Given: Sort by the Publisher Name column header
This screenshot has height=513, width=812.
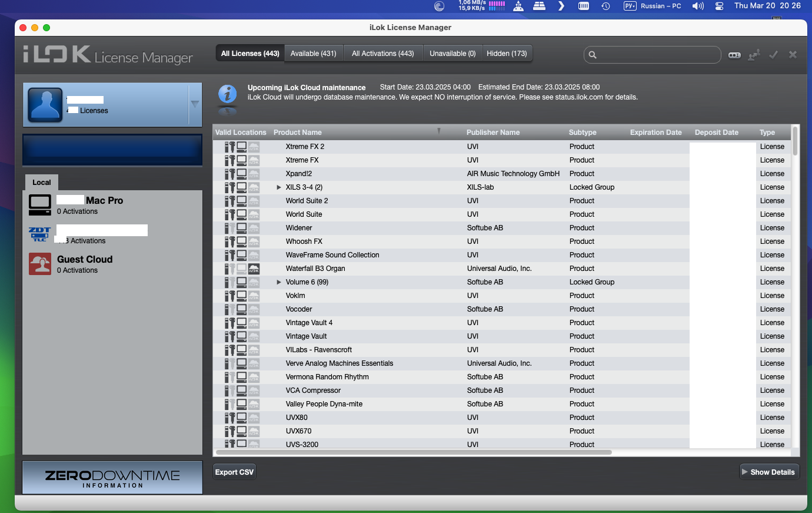Looking at the screenshot, I should [493, 133].
